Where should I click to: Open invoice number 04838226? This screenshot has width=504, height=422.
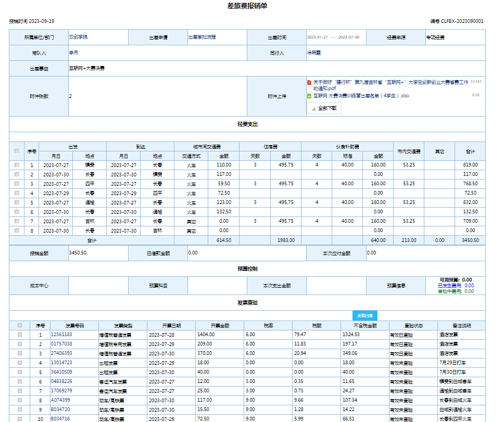pyautogui.click(x=61, y=381)
